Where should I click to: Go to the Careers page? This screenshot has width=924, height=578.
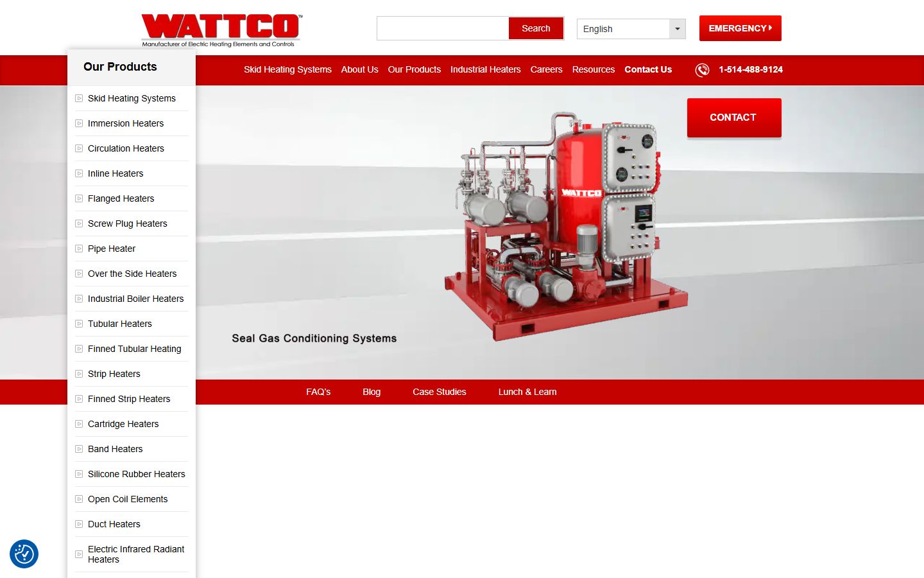tap(547, 69)
